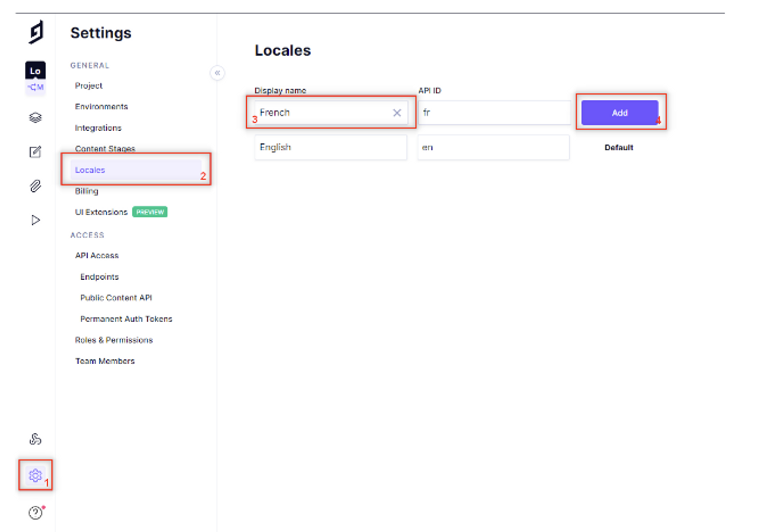Click the English display name field
Viewport: 769px width, 532px height.
[330, 147]
